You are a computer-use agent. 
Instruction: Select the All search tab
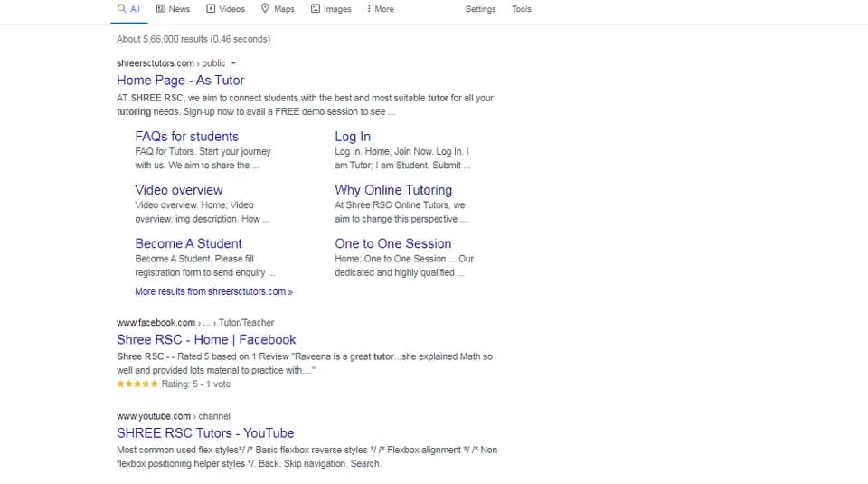129,9
